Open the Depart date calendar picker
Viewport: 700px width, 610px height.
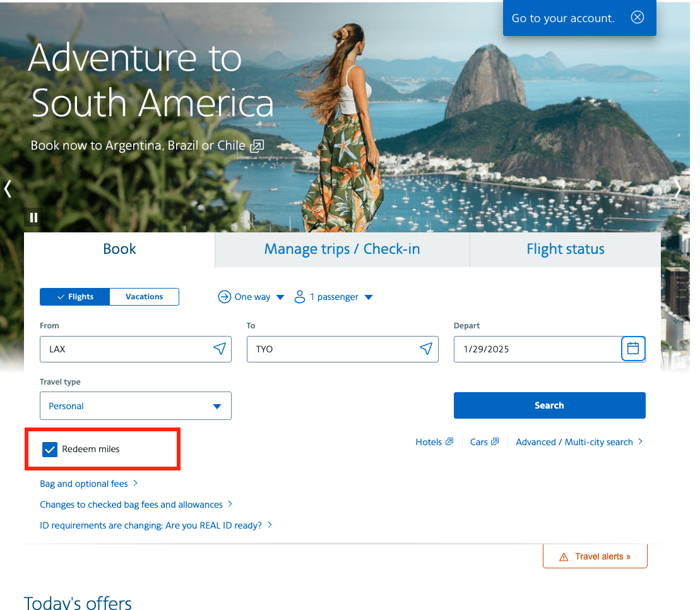(x=633, y=349)
